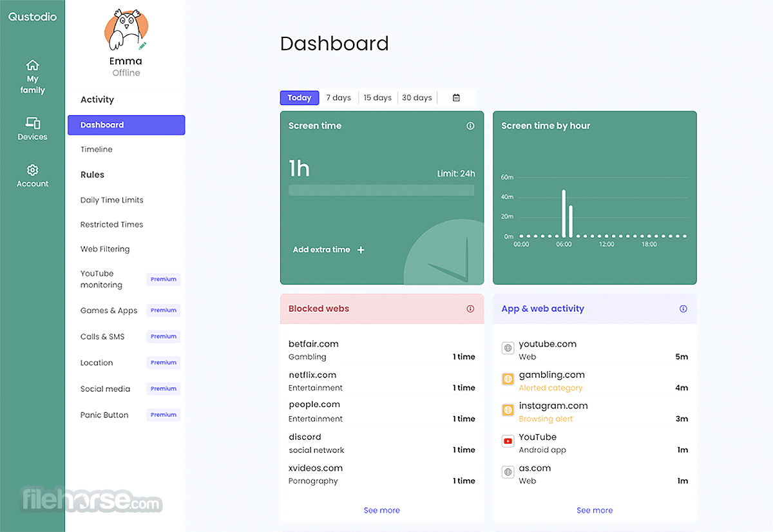This screenshot has width=773, height=532.
Task: Click the Emma profile name
Action: (126, 61)
